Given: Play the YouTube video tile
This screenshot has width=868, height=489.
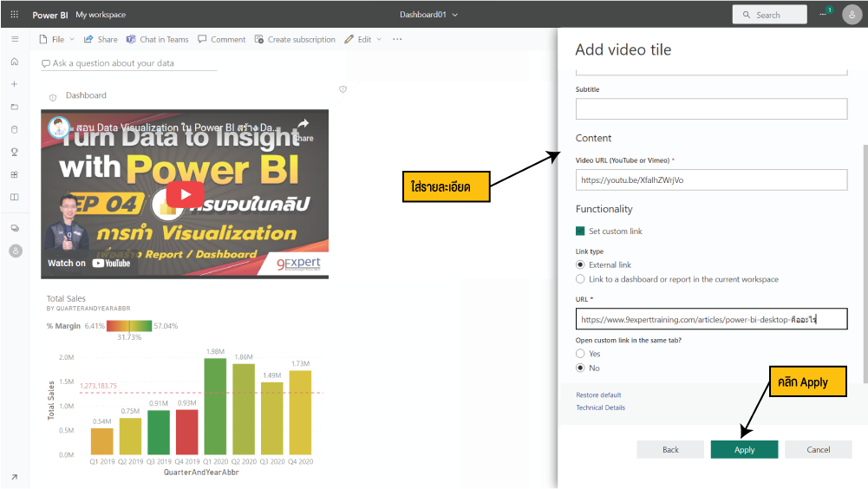Looking at the screenshot, I should click(185, 193).
